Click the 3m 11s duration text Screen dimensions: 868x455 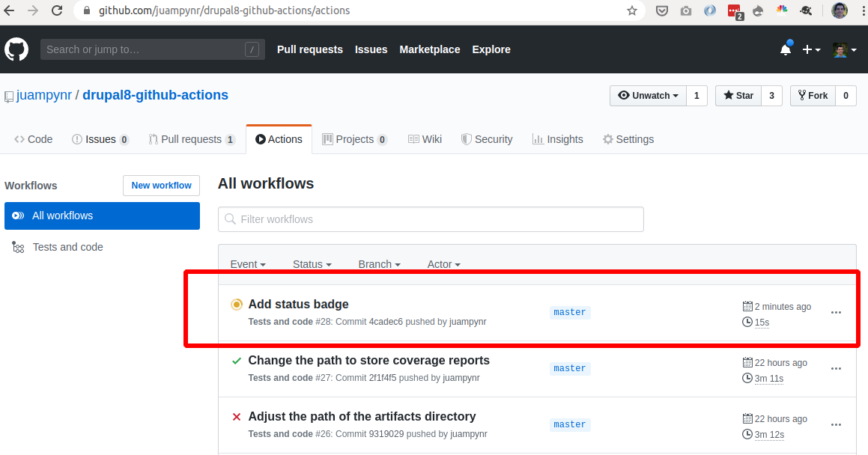click(x=769, y=379)
